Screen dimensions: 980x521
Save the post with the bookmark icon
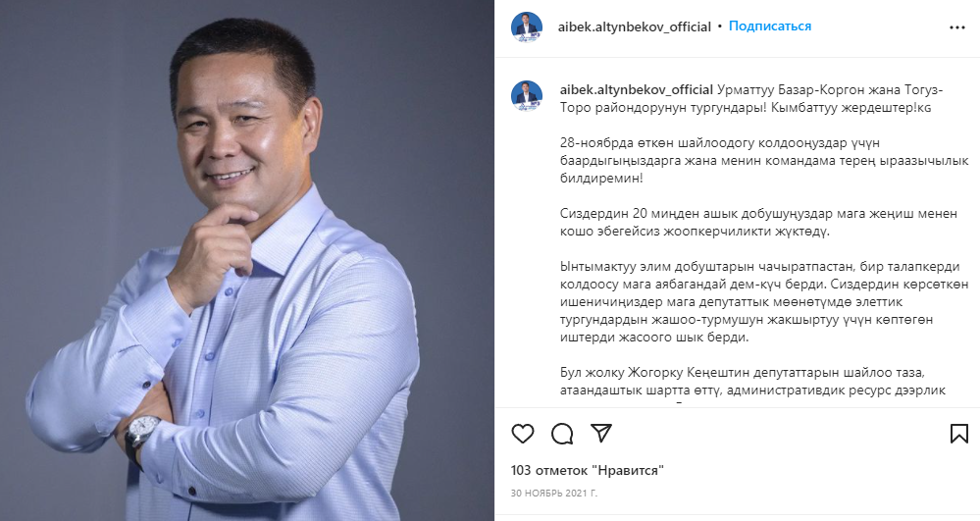coord(958,434)
